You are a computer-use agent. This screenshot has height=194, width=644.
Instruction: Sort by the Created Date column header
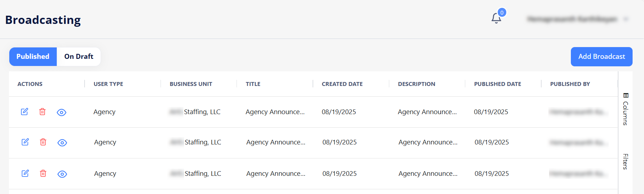click(x=342, y=84)
